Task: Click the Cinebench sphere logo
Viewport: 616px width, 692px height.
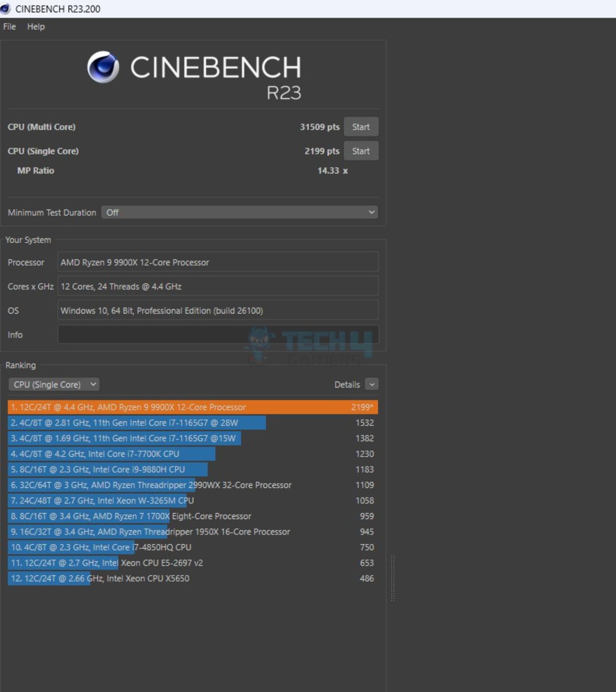Action: [x=103, y=67]
